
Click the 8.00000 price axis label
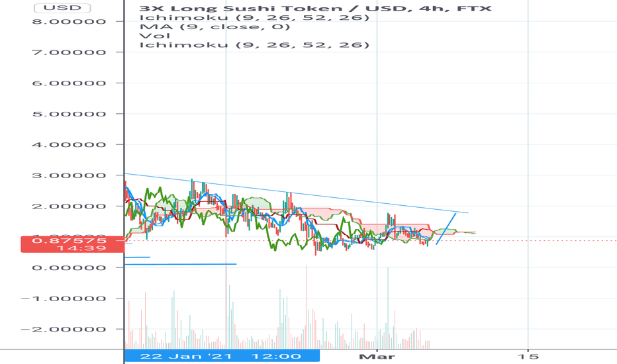click(70, 21)
